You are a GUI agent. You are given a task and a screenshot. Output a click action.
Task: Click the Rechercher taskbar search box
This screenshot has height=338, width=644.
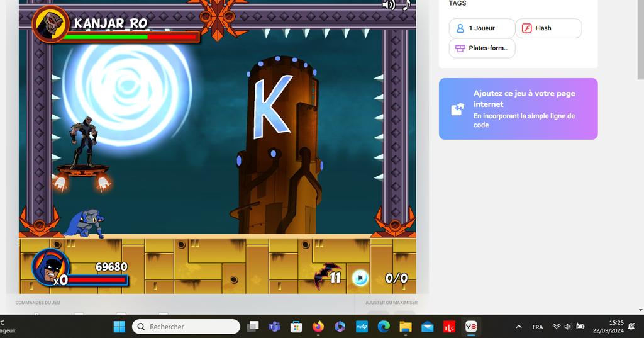[x=186, y=327]
